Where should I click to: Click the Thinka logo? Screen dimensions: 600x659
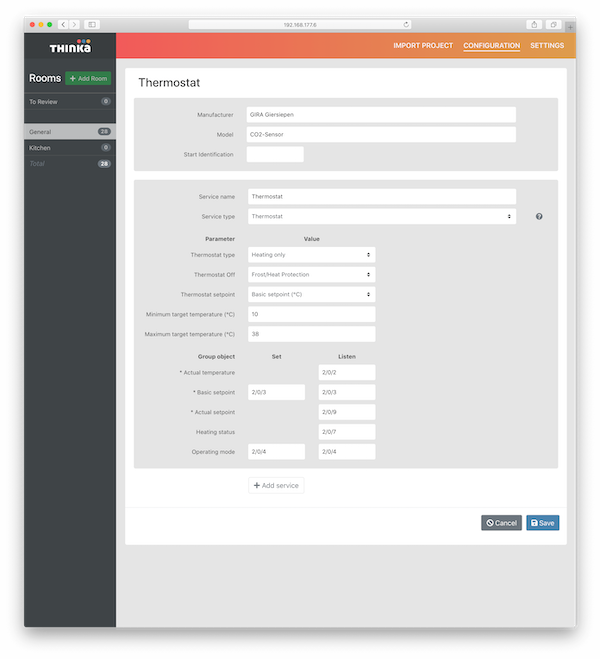coord(70,46)
